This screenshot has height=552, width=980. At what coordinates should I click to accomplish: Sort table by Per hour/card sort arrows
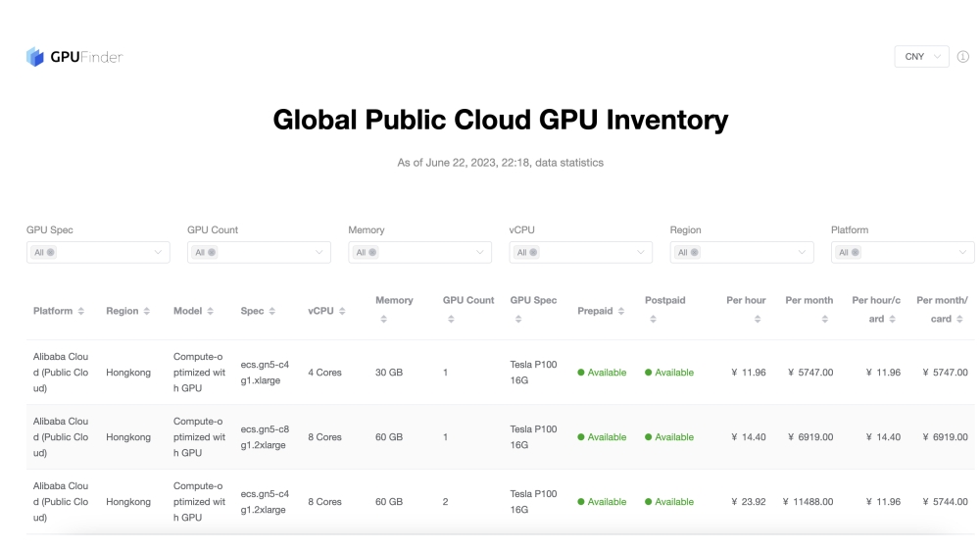click(x=893, y=320)
